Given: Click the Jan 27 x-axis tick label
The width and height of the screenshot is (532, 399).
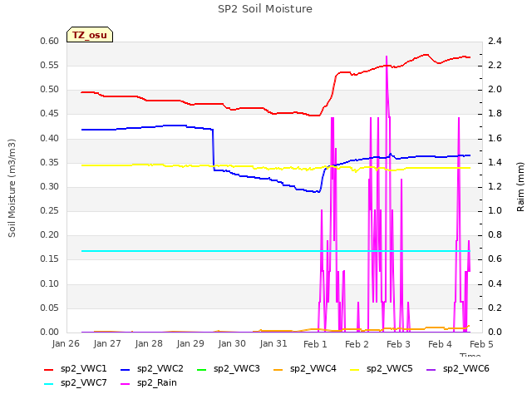Looking at the screenshot, I should (107, 344).
